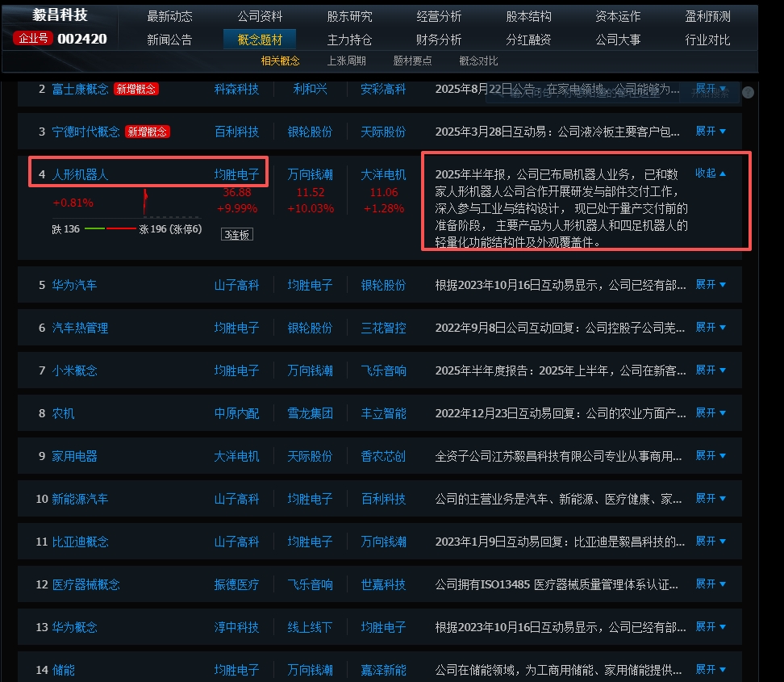Open 振德医疗 stock in 医疗器械概念 row

[236, 584]
